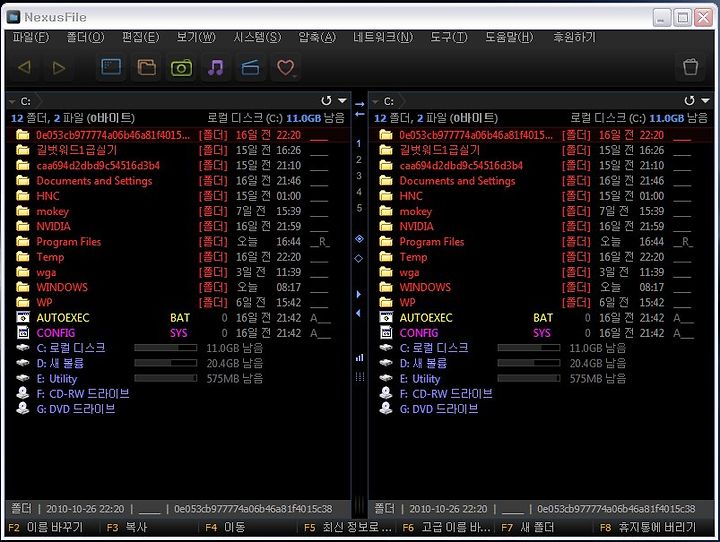Image resolution: width=720 pixels, height=542 pixels.
Task: Click C: path segment in right address bar
Action: pyautogui.click(x=389, y=101)
